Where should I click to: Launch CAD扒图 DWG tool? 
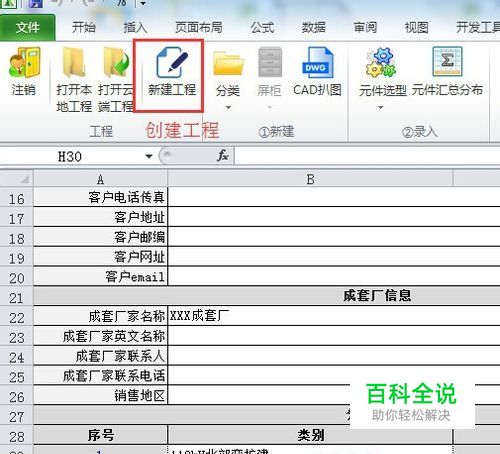(x=317, y=72)
